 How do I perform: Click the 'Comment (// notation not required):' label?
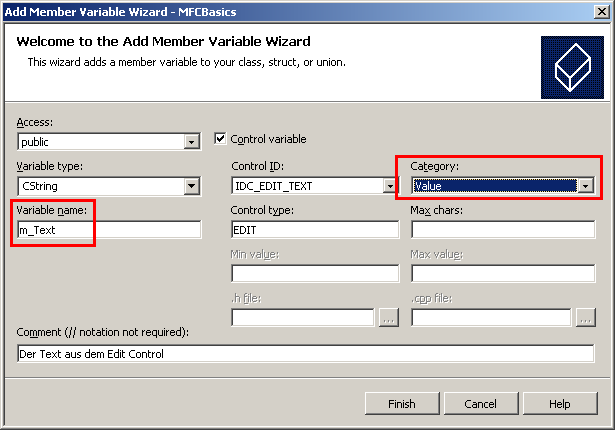pyautogui.click(x=102, y=332)
